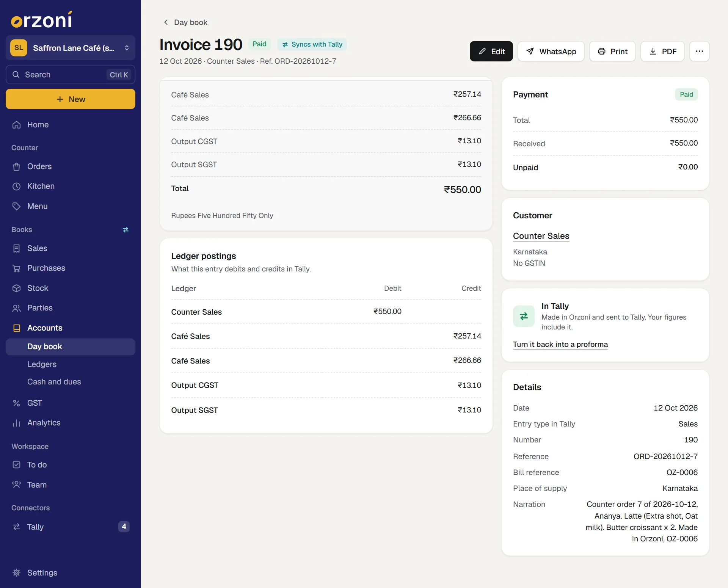Click the Paid badge in Payment card
This screenshot has height=588, width=728.
686,94
